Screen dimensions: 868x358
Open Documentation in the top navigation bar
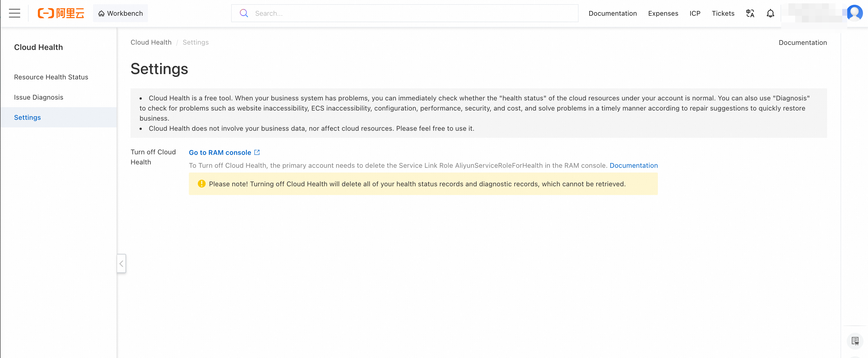612,13
